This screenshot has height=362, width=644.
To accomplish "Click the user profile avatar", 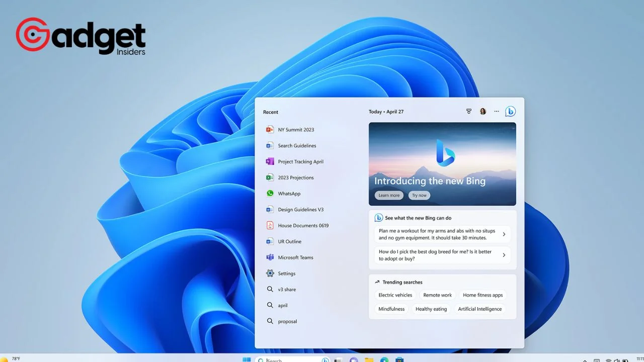I will coord(483,112).
